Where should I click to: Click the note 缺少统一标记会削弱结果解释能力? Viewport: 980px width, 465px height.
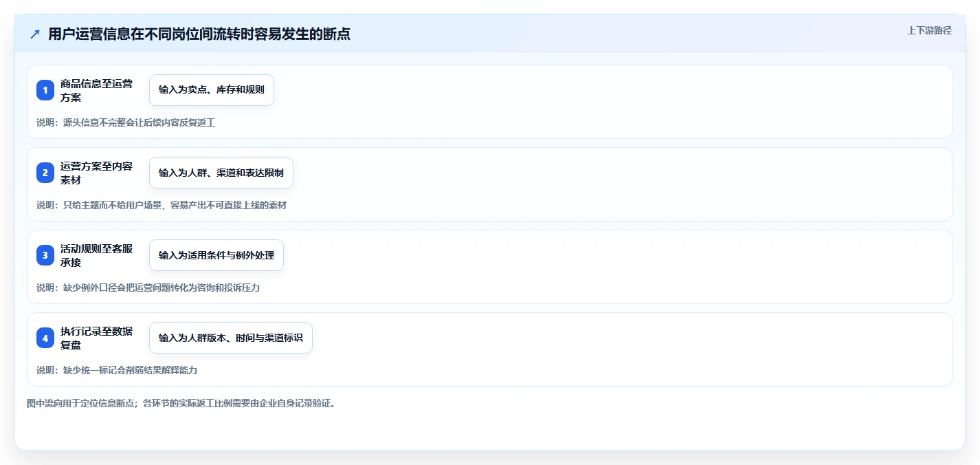(117, 370)
